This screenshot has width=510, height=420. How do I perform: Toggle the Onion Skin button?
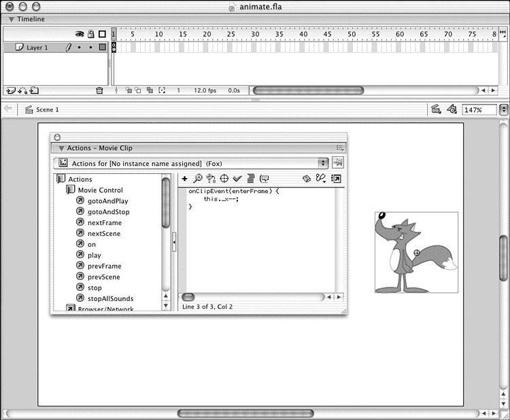[x=129, y=90]
